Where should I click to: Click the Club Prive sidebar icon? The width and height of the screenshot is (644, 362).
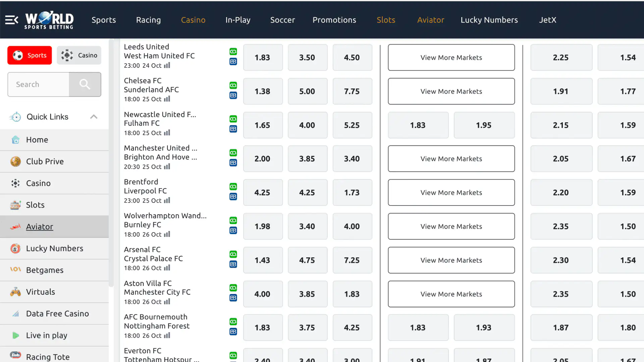(x=15, y=162)
